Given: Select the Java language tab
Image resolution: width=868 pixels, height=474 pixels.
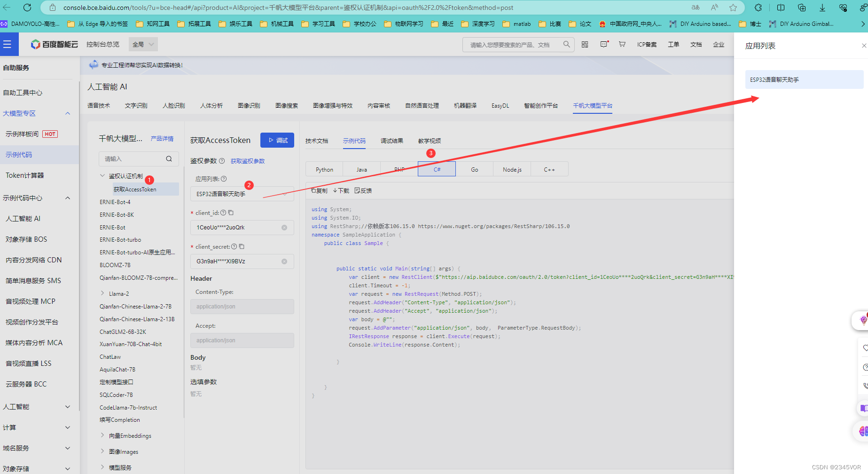Looking at the screenshot, I should pos(362,169).
